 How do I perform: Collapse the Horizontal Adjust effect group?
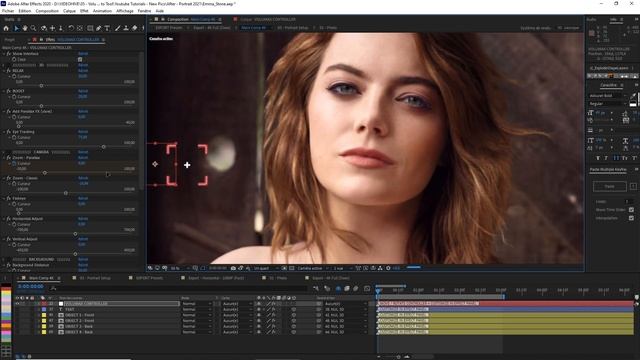pos(4,219)
